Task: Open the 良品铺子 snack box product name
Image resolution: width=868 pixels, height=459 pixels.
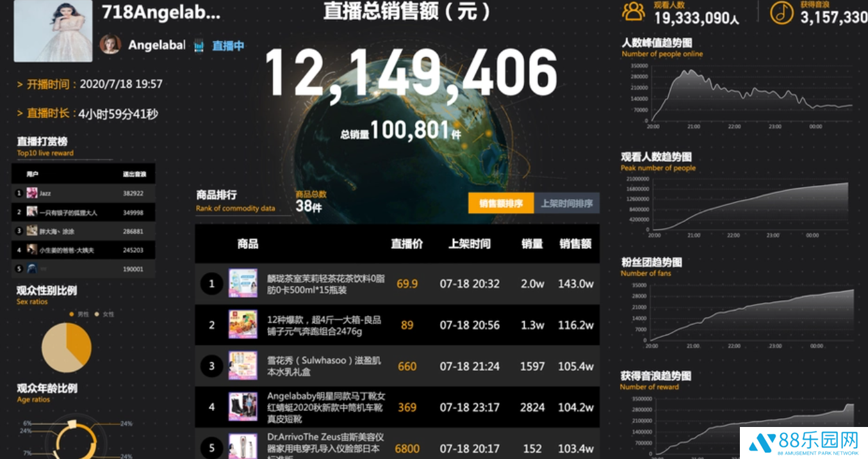Action: (x=324, y=325)
